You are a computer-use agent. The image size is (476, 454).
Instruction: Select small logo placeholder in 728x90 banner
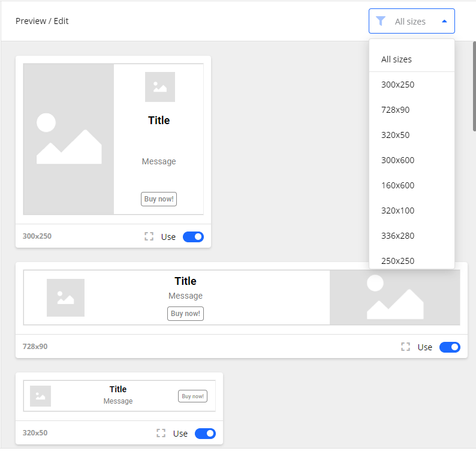[65, 297]
